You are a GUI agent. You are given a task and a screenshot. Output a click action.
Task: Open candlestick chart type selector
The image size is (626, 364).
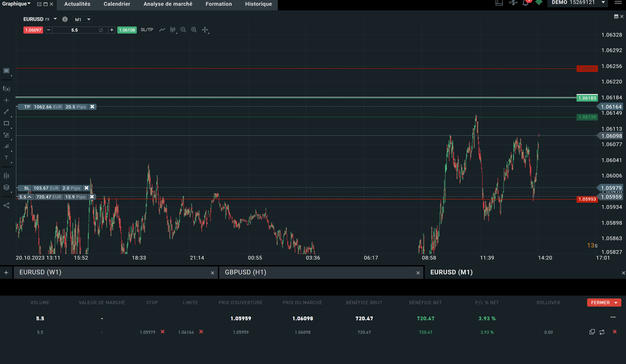173,30
